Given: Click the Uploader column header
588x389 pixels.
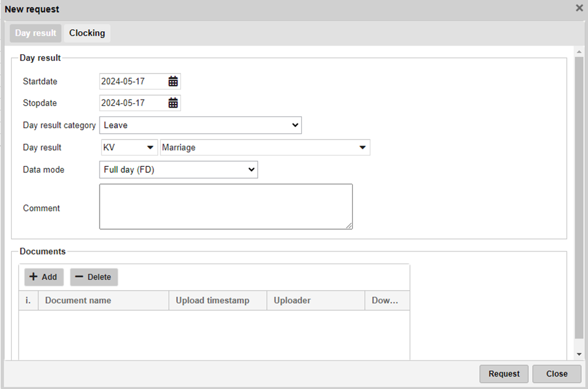Looking at the screenshot, I should [315, 301].
